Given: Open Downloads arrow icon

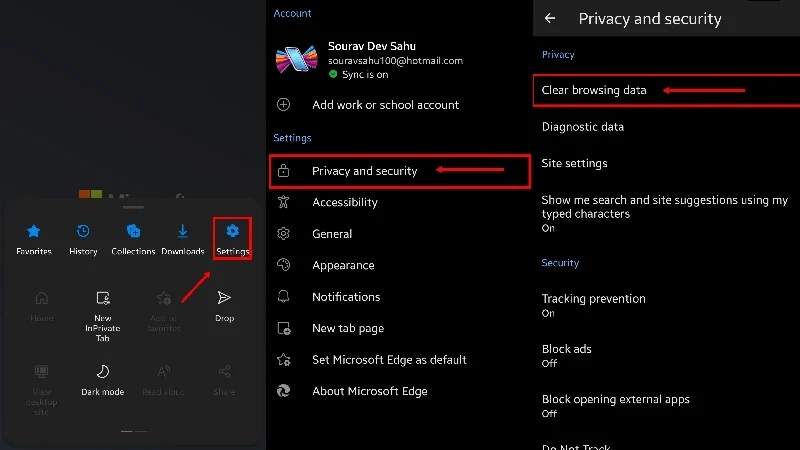Looking at the screenshot, I should (183, 231).
